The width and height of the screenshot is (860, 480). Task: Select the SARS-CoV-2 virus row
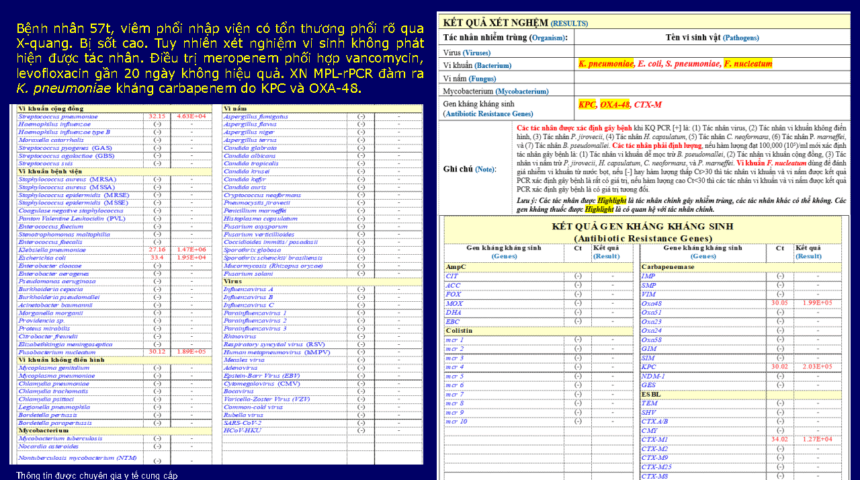point(244,423)
